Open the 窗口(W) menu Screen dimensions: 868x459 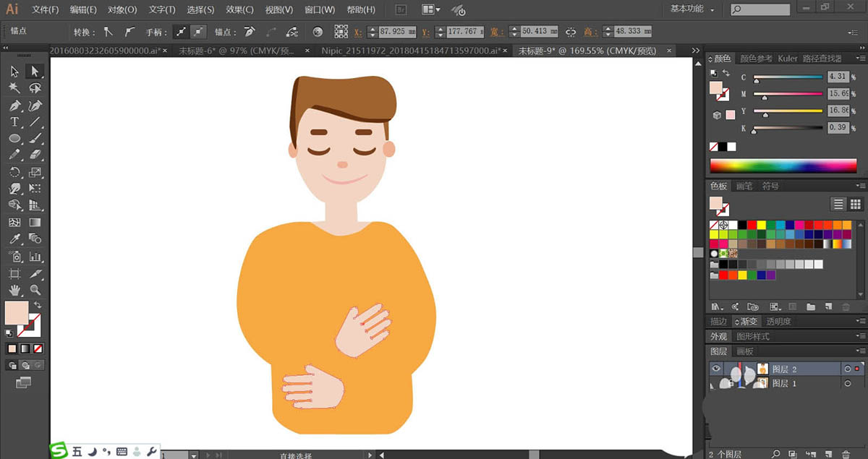pos(320,10)
